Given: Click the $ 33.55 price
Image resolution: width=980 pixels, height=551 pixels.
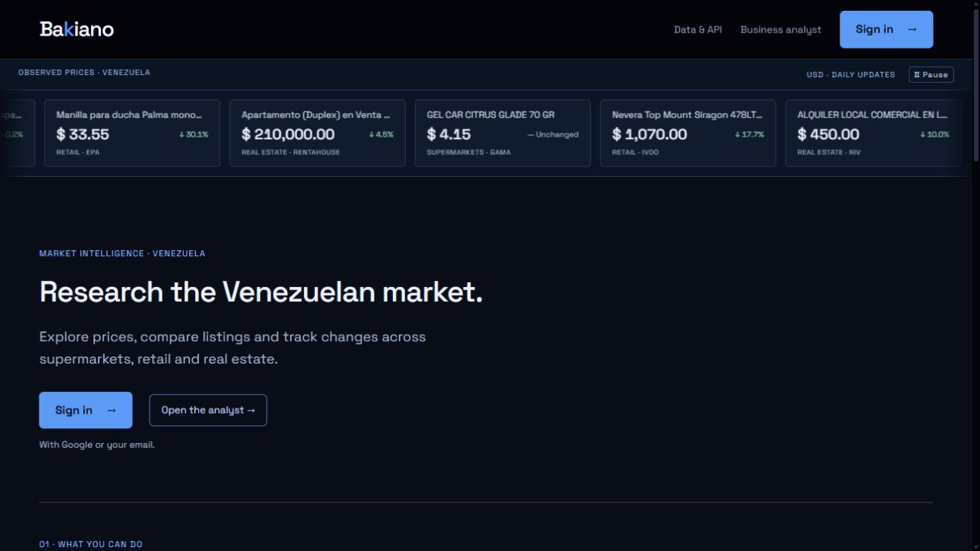Looking at the screenshot, I should click(x=83, y=134).
